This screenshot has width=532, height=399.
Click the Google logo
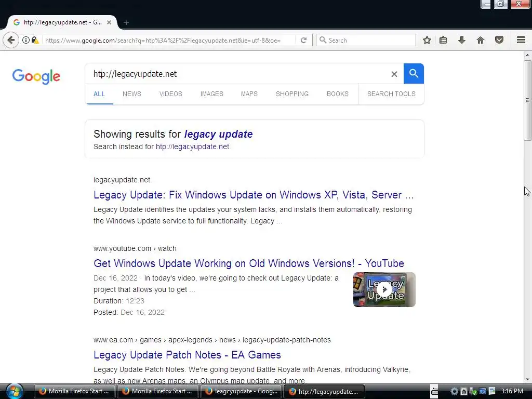click(36, 76)
